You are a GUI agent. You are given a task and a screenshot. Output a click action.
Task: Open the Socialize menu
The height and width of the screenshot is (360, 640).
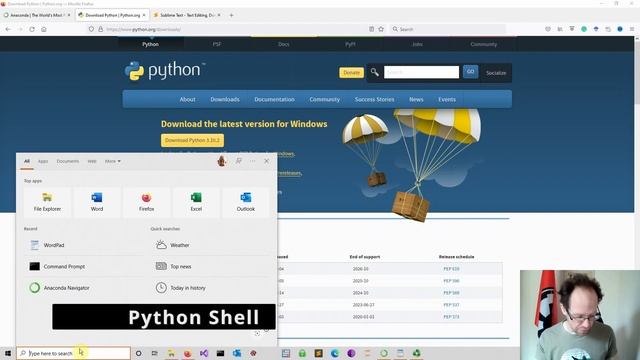(x=496, y=73)
